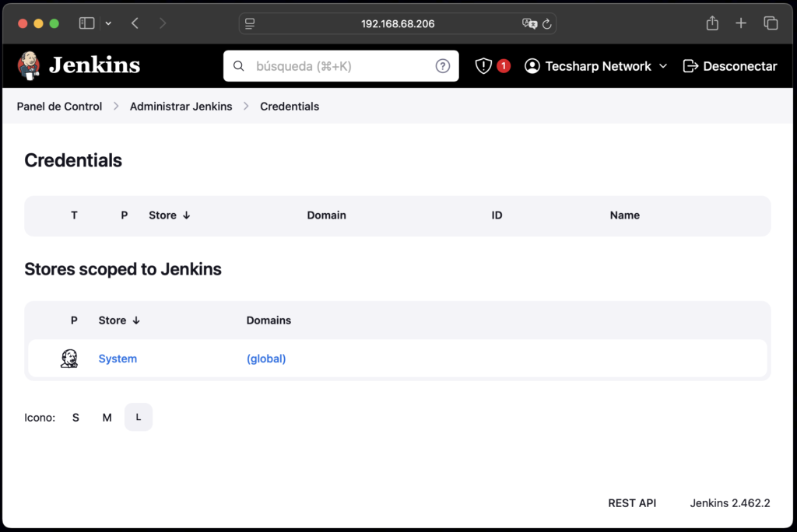Sort Credentials table by Domain column

pos(326,215)
